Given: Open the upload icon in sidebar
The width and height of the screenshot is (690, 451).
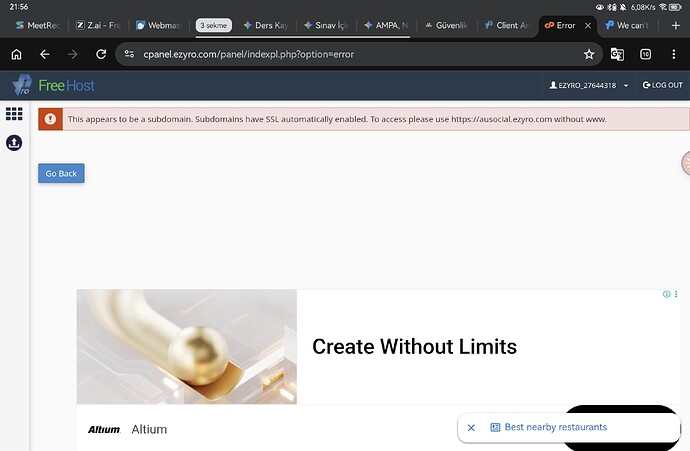Looking at the screenshot, I should [14, 143].
